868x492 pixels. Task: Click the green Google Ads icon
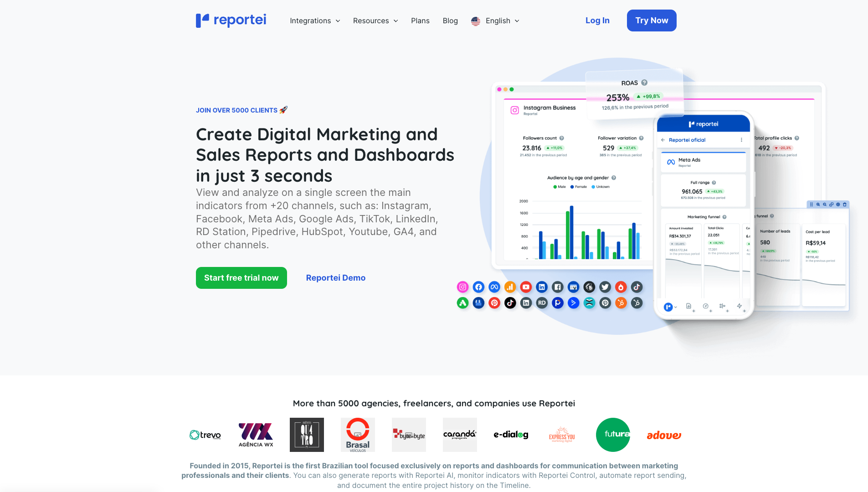coord(462,303)
